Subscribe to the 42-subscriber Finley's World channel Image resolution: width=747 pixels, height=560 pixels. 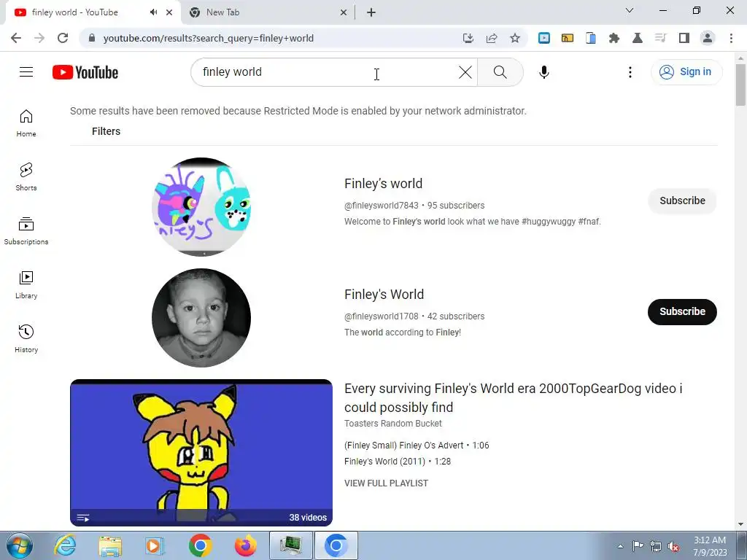(x=682, y=312)
